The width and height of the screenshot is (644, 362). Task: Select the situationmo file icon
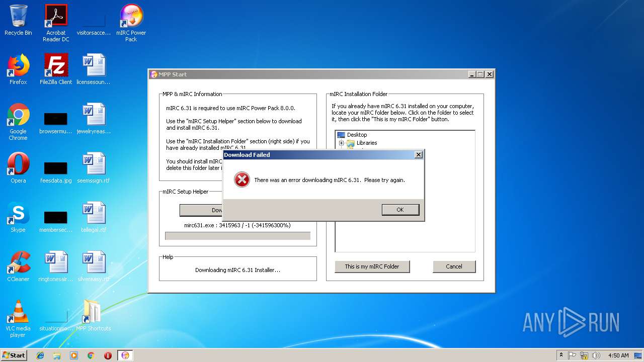56,319
